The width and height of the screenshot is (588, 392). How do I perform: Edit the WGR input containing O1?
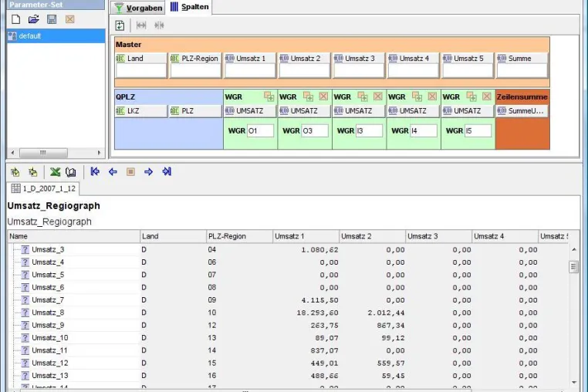point(260,131)
